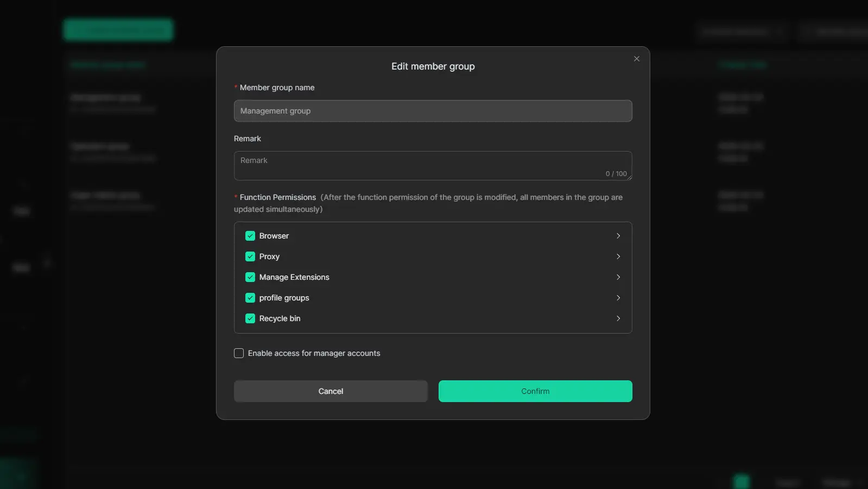This screenshot has width=868, height=489.
Task: Expand profile groups permissions arrow
Action: [618, 298]
